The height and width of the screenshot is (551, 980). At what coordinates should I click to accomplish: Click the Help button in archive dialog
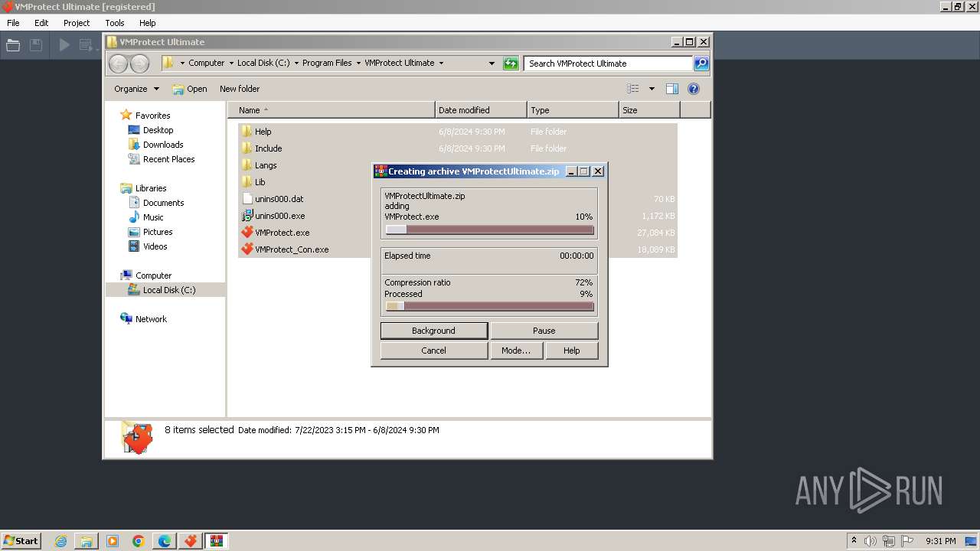[572, 350]
